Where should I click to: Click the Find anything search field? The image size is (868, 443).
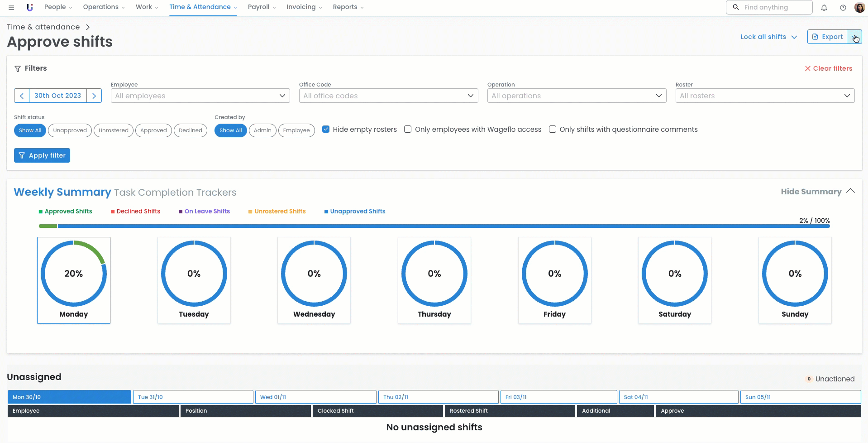pos(775,7)
